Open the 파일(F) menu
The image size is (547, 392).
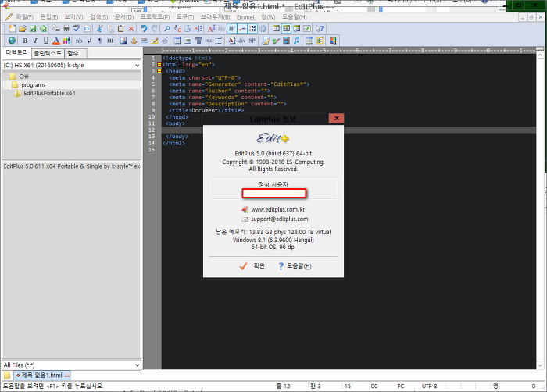(23, 16)
